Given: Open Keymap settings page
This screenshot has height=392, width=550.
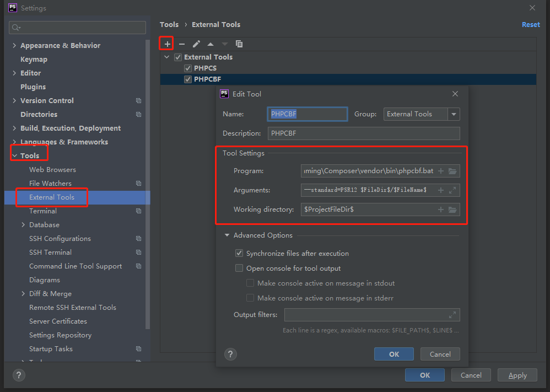Looking at the screenshot, I should (x=34, y=60).
